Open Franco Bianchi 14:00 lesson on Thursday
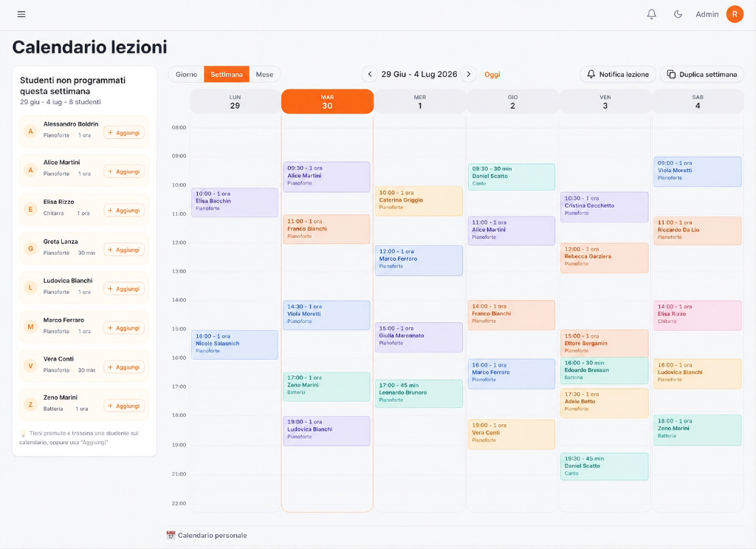Viewport: 756px width, 549px height. (x=512, y=315)
